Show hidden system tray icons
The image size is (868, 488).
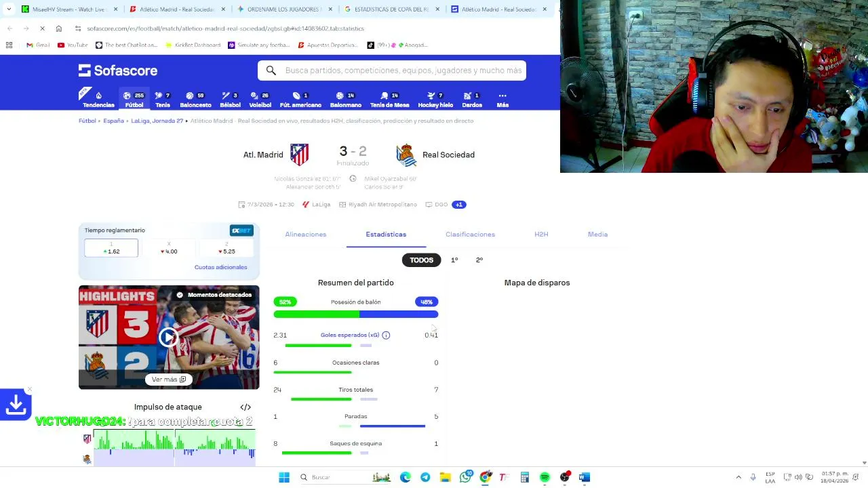(x=738, y=477)
